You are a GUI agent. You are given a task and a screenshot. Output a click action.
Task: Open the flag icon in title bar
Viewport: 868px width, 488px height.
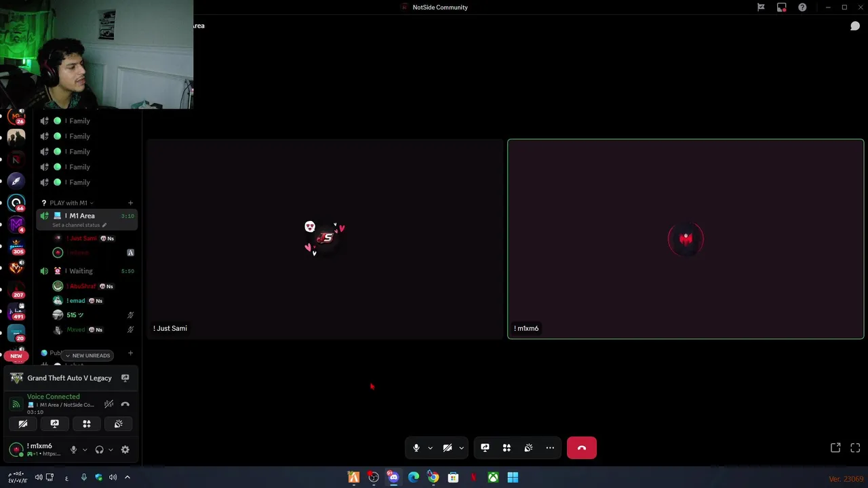pyautogui.click(x=761, y=7)
